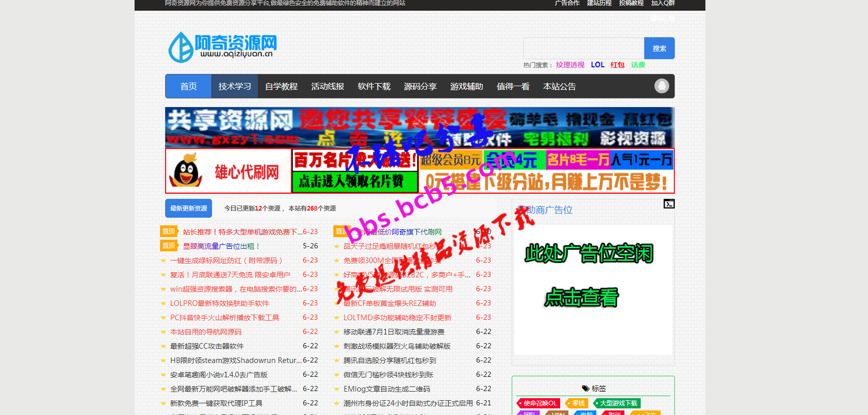868x415 pixels.
Task: Click the crown icon beside 本站自用的导航网源码
Action: coord(164,332)
